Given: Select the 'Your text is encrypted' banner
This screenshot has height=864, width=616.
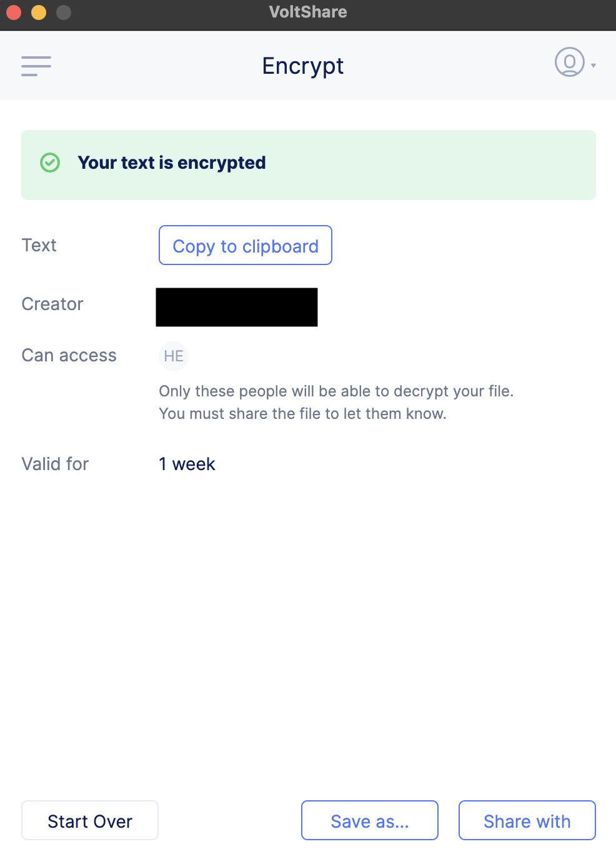Looking at the screenshot, I should pos(308,164).
